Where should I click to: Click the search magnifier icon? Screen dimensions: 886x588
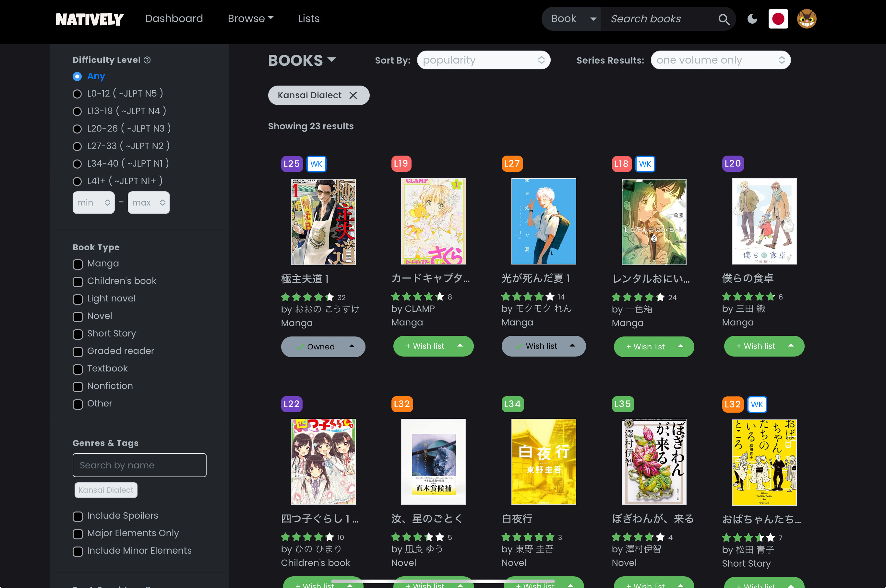[724, 19]
